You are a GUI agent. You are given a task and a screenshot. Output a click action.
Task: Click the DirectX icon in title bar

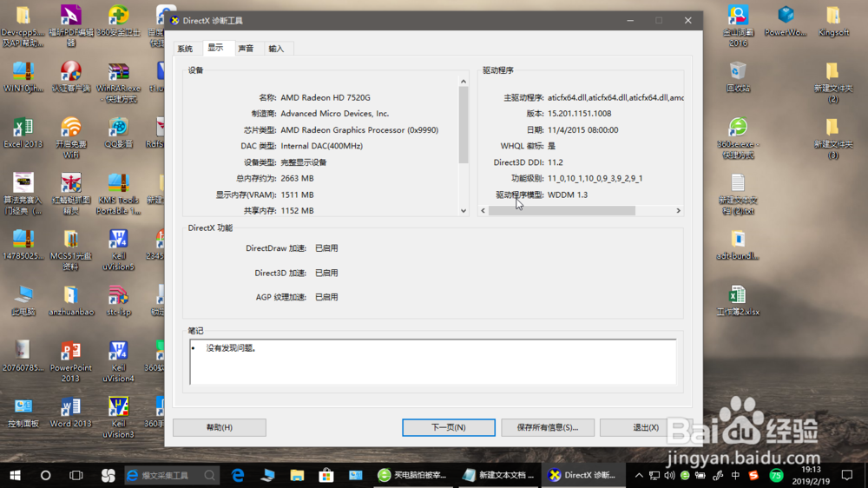pos(175,21)
